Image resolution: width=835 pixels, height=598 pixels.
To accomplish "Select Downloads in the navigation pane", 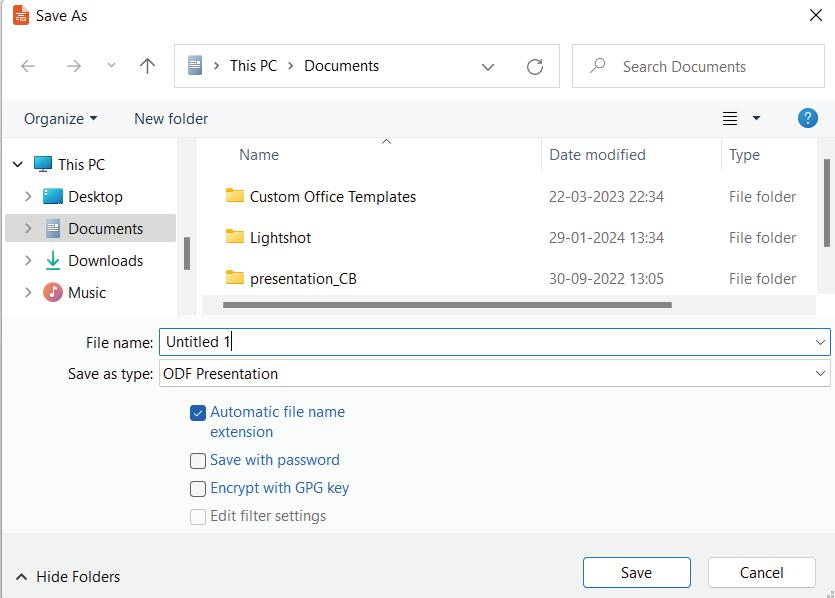I will pos(105,261).
